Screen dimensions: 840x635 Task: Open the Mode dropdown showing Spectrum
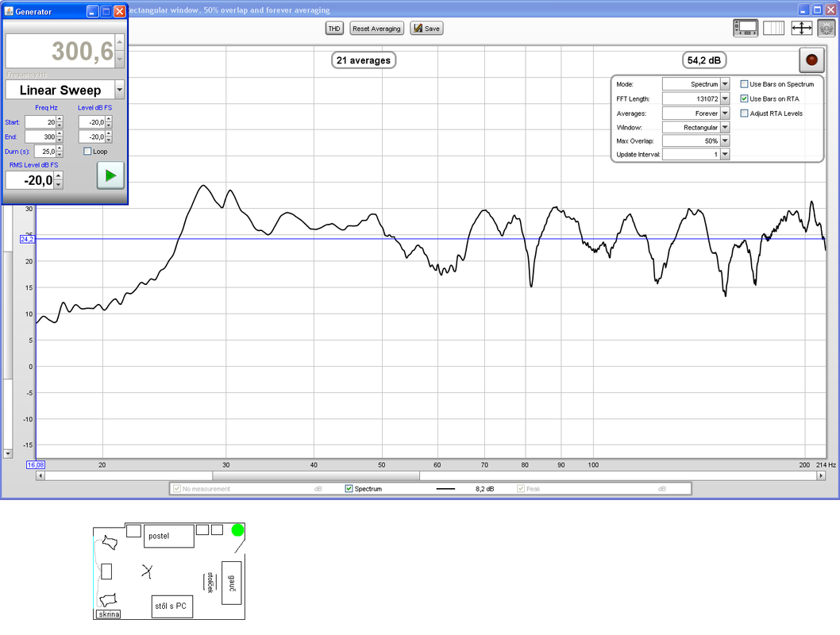point(725,84)
